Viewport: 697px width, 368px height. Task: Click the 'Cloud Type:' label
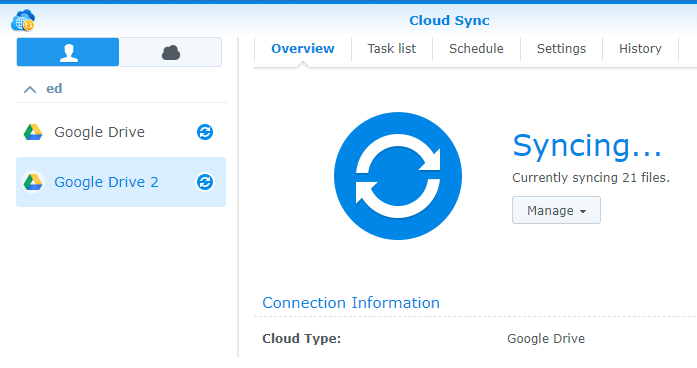(301, 339)
